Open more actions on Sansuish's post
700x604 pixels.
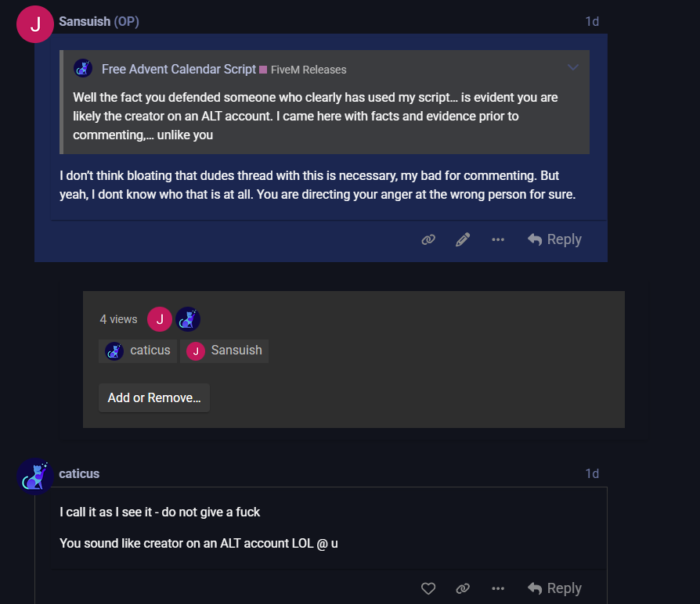(x=498, y=239)
